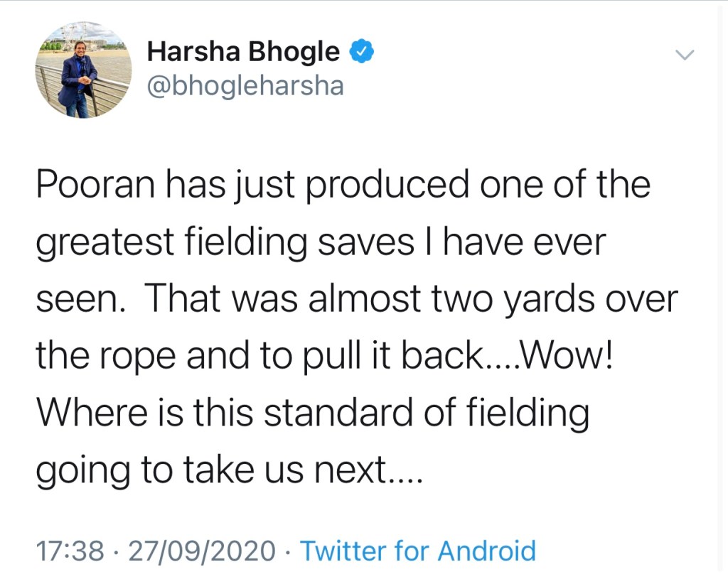Click the line "Where is this standard of fielding"
Screen dimensions: 728x584
[x=313, y=413]
